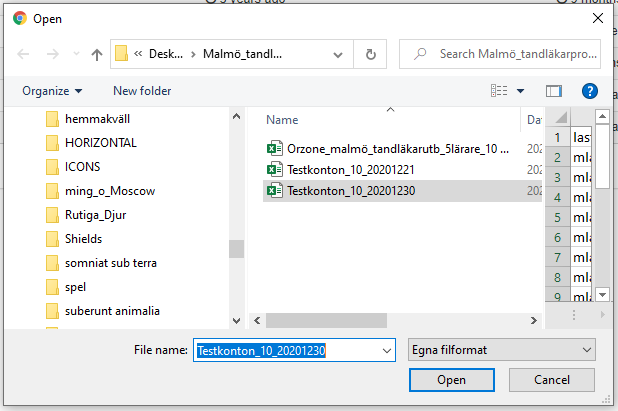Click the Search Malmö_tandläkarpro field
Image resolution: width=618 pixels, height=411 pixels.
(x=500, y=54)
